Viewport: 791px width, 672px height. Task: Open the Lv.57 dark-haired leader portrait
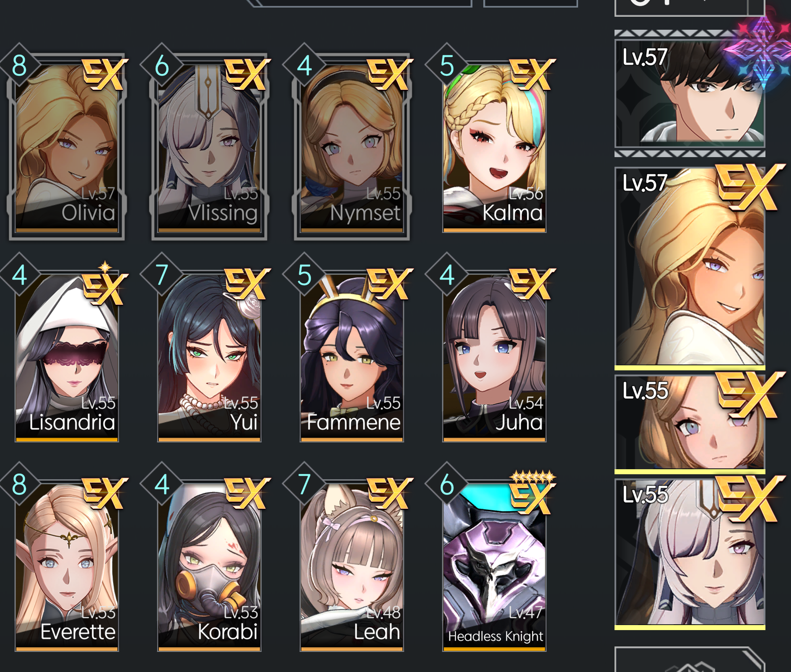point(690,92)
